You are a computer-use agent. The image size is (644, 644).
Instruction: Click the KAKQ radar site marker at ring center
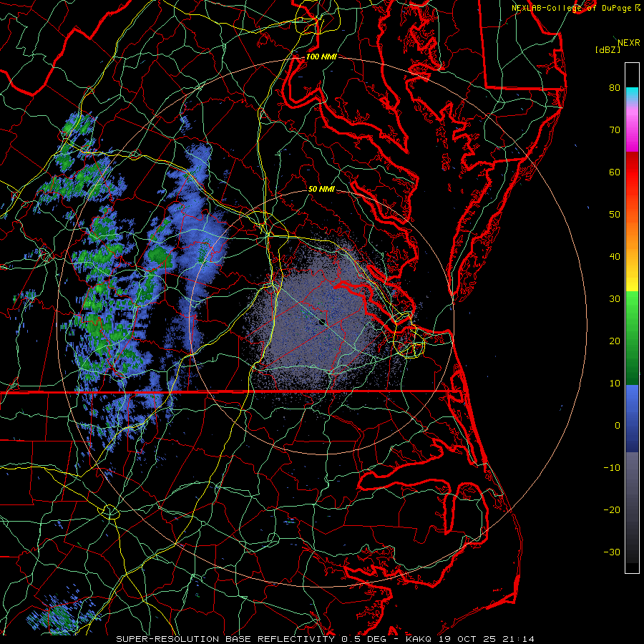pyautogui.click(x=322, y=323)
